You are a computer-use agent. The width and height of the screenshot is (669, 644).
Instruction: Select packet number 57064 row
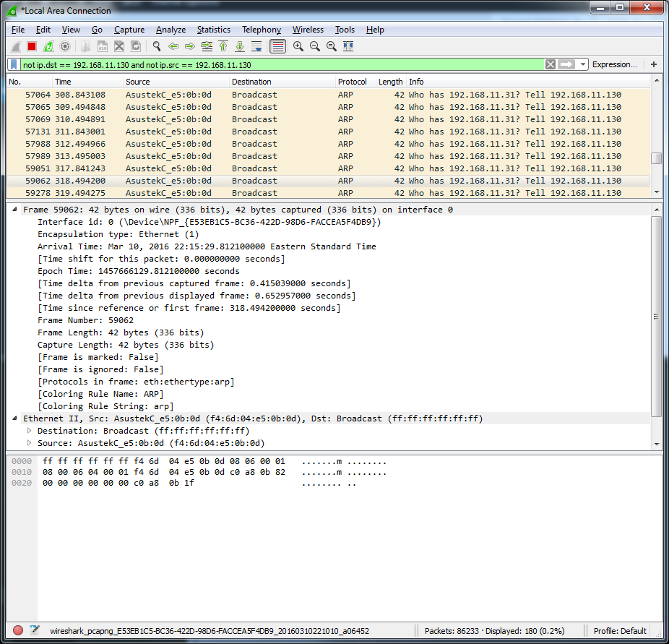coord(328,94)
